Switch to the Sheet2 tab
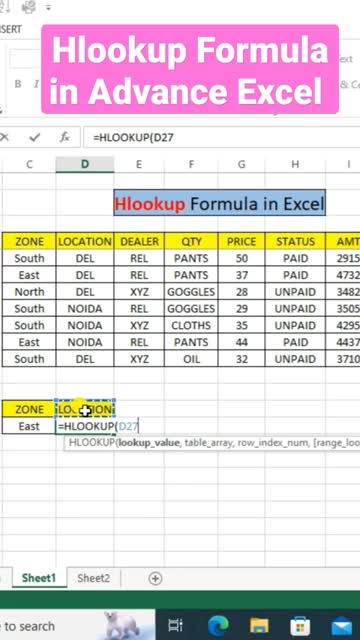 tap(93, 578)
